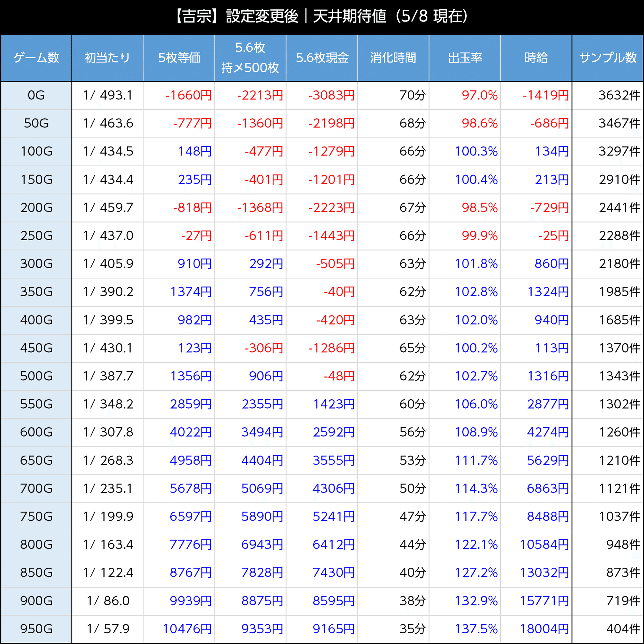Click the 1/ 493.1 first-hit cell

[x=107, y=96]
